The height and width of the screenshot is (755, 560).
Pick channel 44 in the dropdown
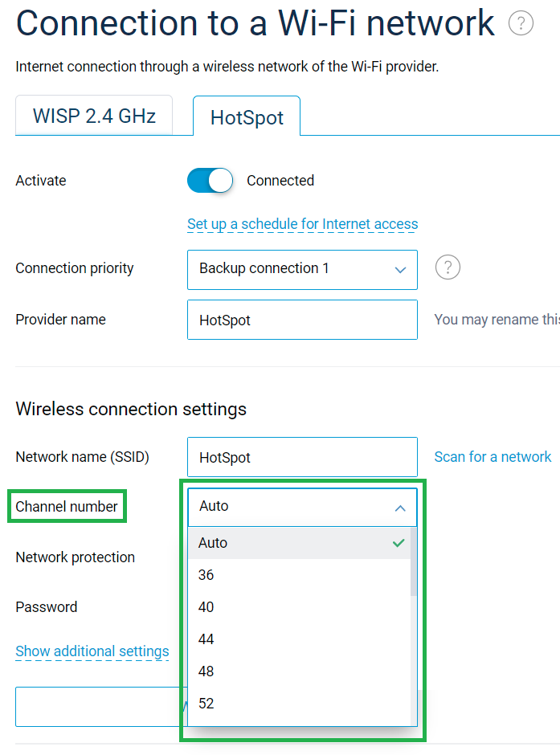(299, 639)
